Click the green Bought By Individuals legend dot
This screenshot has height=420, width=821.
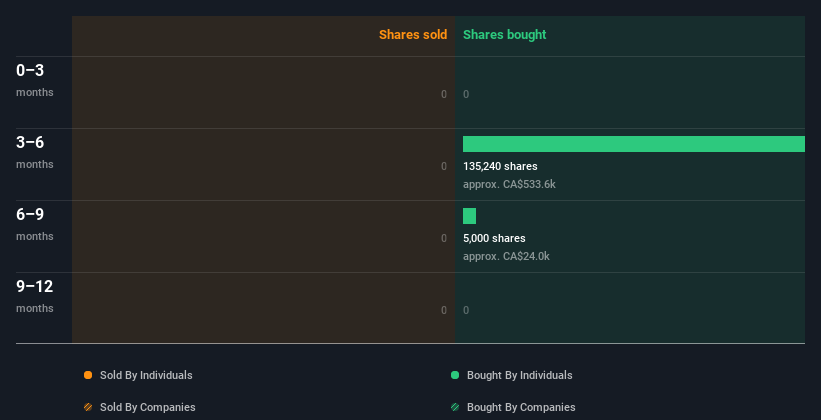[x=454, y=375]
